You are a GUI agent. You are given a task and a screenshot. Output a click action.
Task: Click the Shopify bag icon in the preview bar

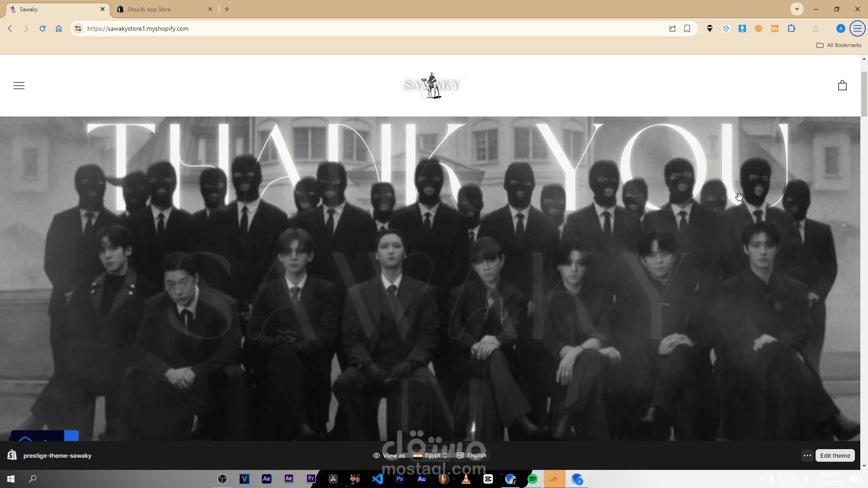[12, 455]
